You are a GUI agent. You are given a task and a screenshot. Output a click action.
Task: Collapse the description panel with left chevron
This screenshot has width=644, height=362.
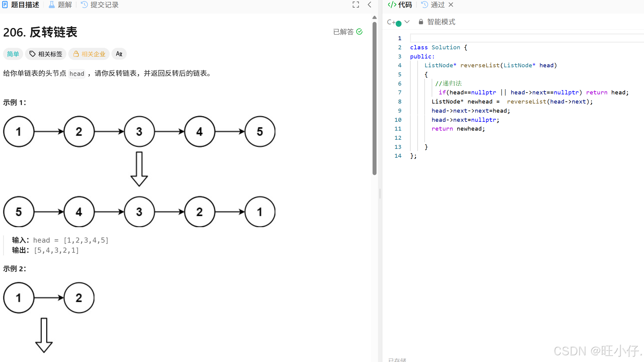coord(370,5)
